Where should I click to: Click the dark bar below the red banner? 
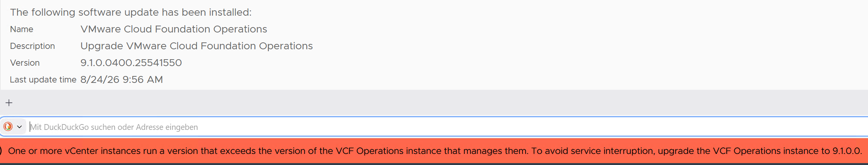pos(434,164)
